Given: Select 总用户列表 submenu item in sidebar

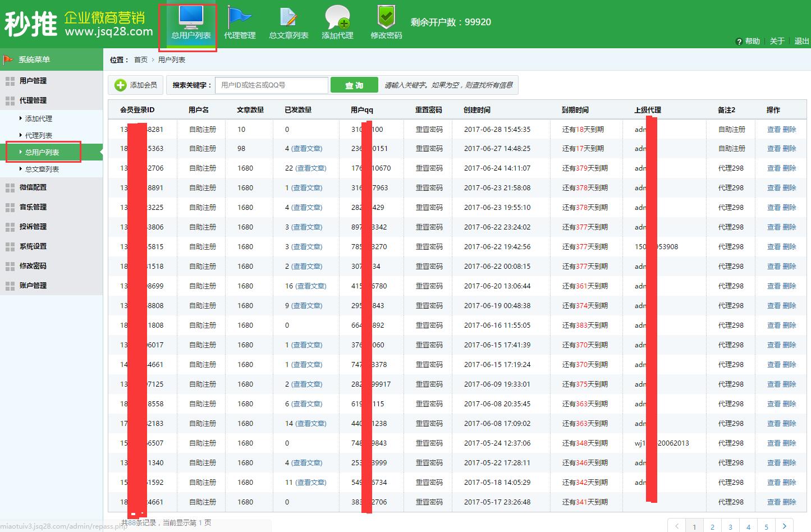Looking at the screenshot, I should tap(42, 152).
